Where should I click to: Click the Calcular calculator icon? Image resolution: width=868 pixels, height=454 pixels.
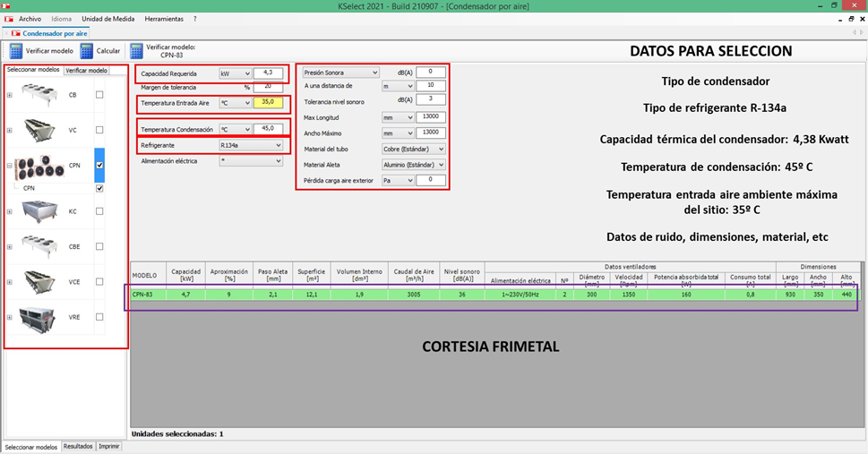click(86, 51)
